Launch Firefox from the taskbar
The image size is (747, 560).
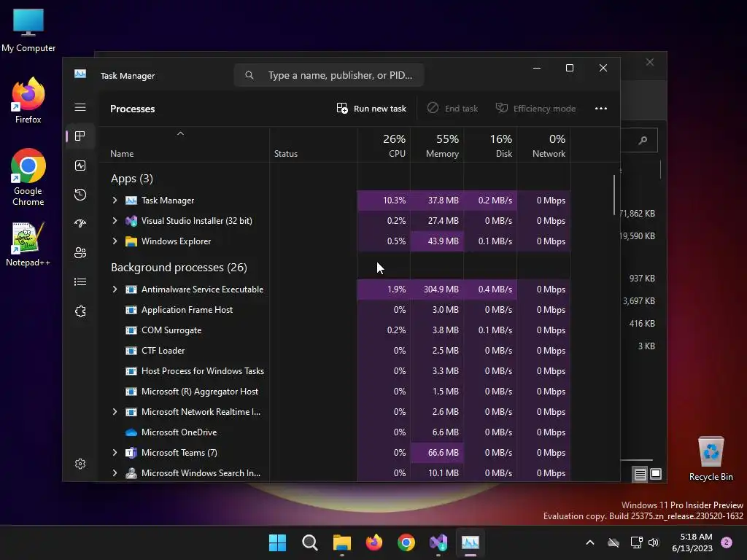(x=374, y=542)
